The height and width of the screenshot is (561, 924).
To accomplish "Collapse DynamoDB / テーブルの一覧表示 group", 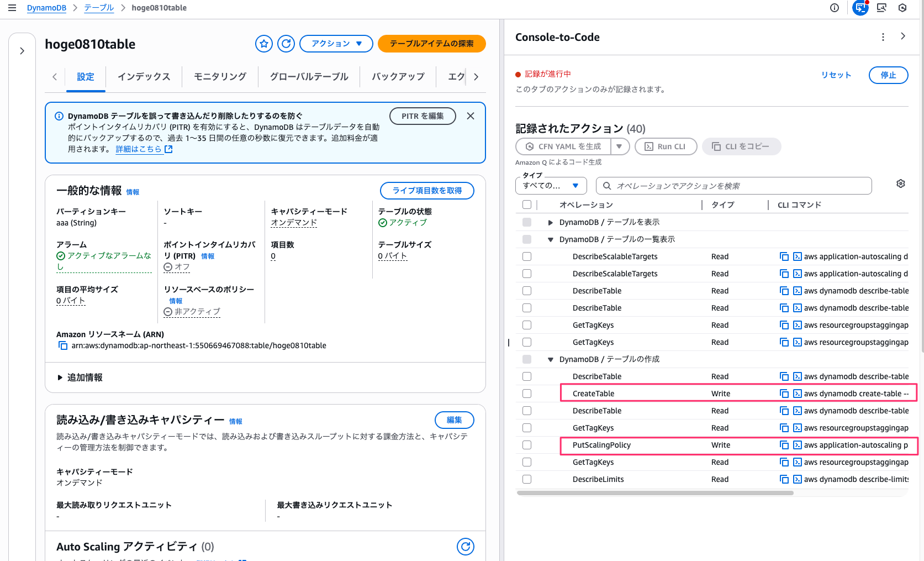I will (x=550, y=239).
